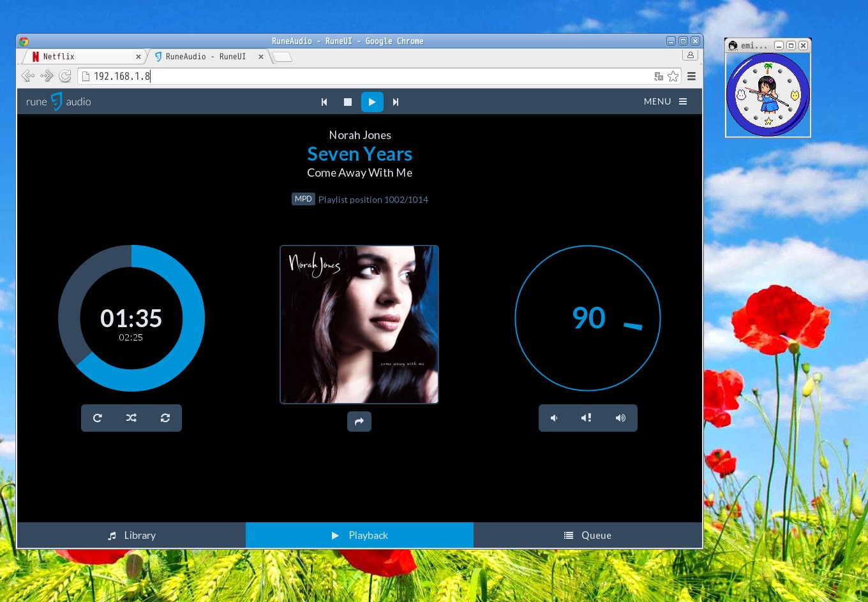
Task: Switch to the Library tab
Action: tap(131, 536)
